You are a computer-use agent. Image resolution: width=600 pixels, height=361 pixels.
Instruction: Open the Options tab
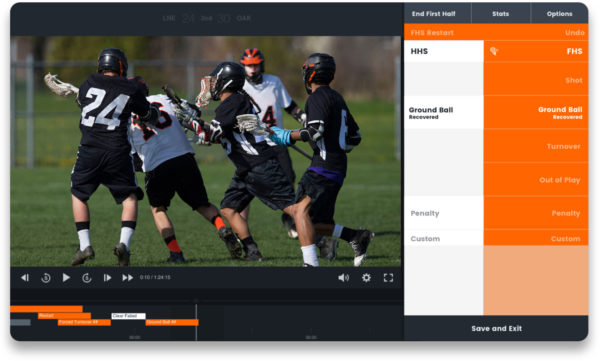click(x=559, y=14)
